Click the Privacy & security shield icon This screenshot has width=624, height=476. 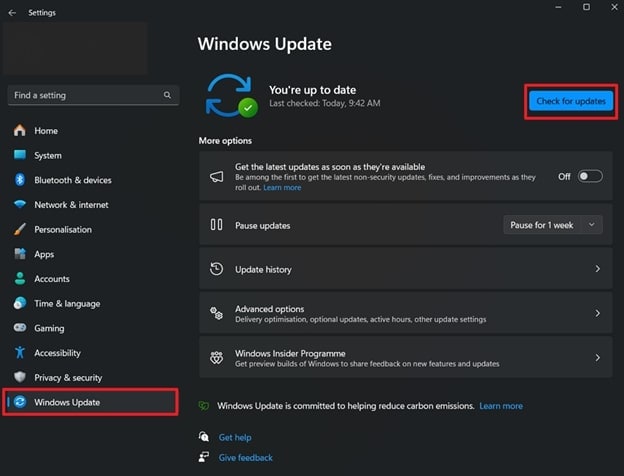tap(20, 377)
